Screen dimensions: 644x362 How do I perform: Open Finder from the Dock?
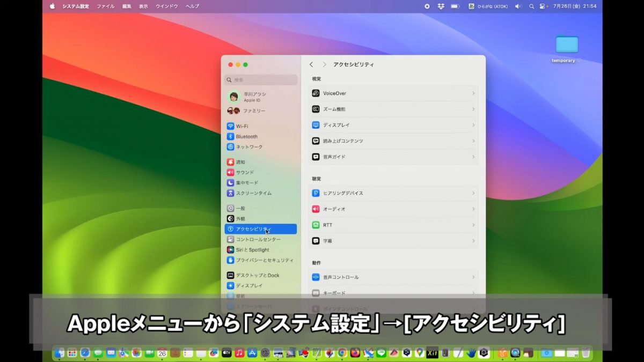click(x=59, y=353)
